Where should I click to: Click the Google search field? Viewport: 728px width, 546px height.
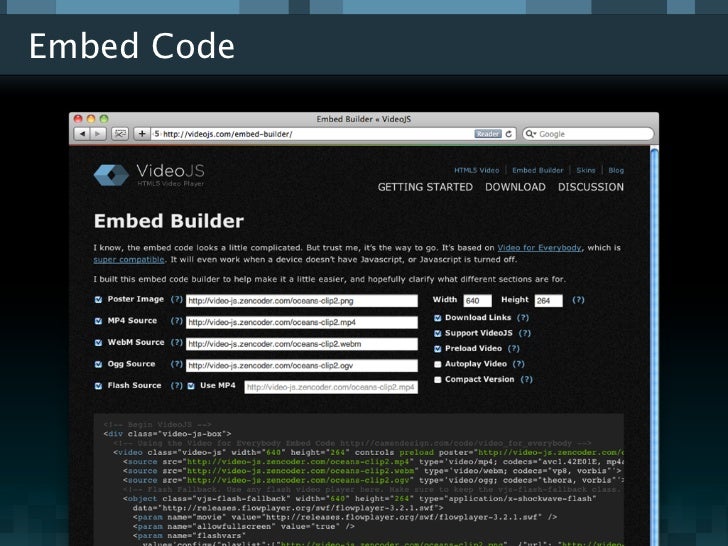tap(588, 134)
